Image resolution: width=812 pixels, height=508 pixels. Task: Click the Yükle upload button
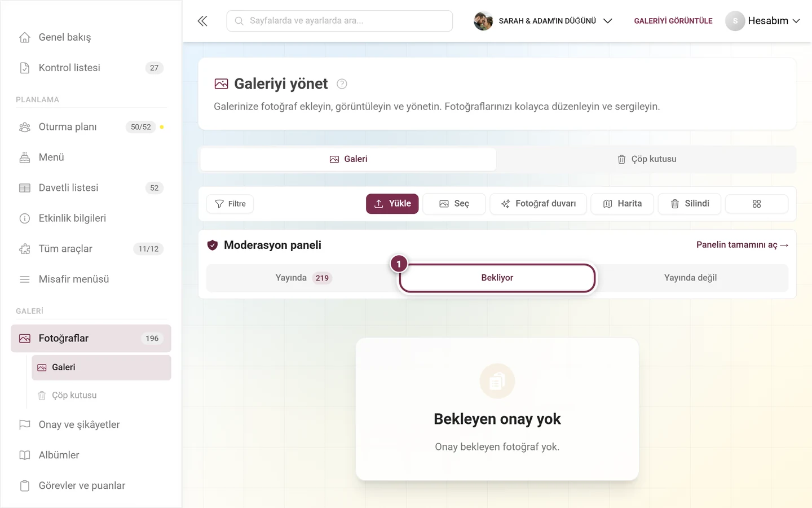(392, 204)
